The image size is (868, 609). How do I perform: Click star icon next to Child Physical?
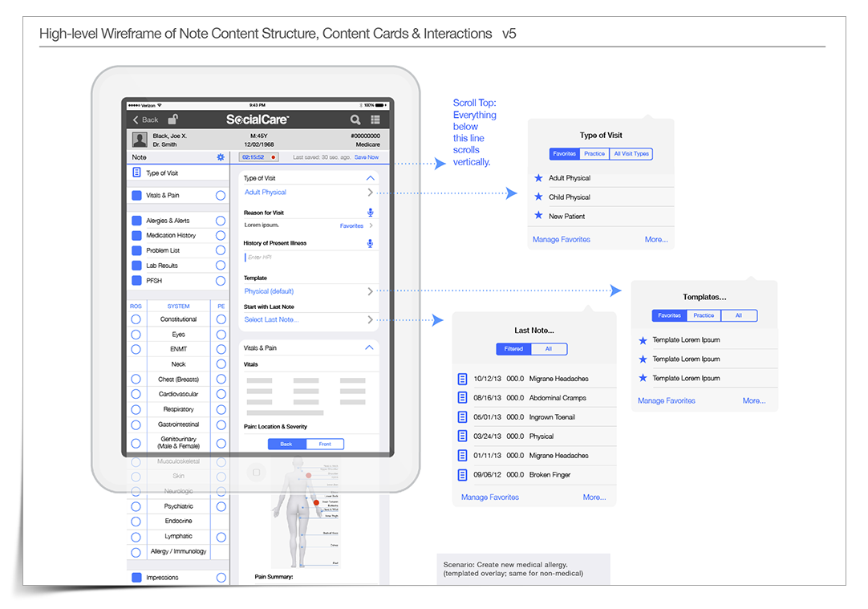pos(538,197)
